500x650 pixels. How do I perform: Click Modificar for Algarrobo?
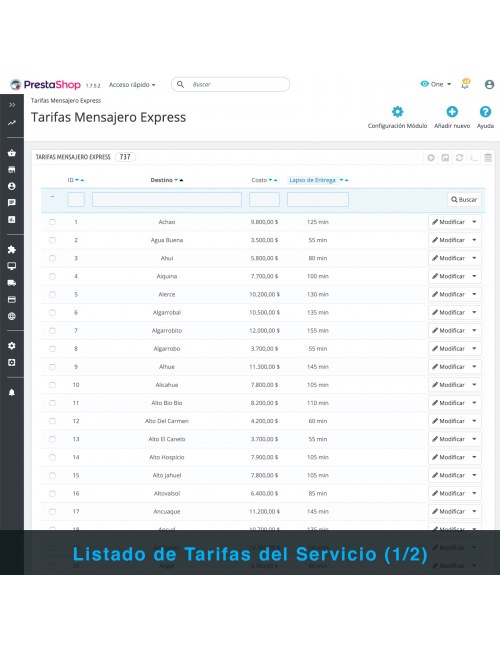coord(449,349)
